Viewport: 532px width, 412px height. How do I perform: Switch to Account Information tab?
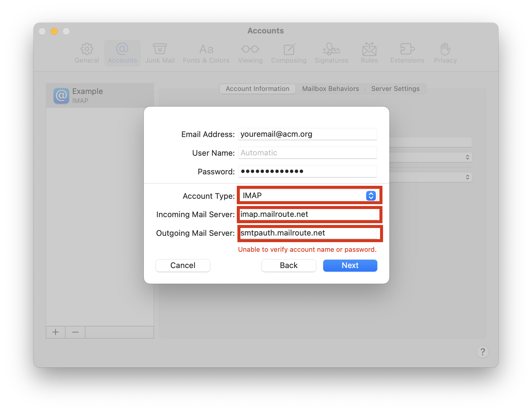pyautogui.click(x=258, y=89)
